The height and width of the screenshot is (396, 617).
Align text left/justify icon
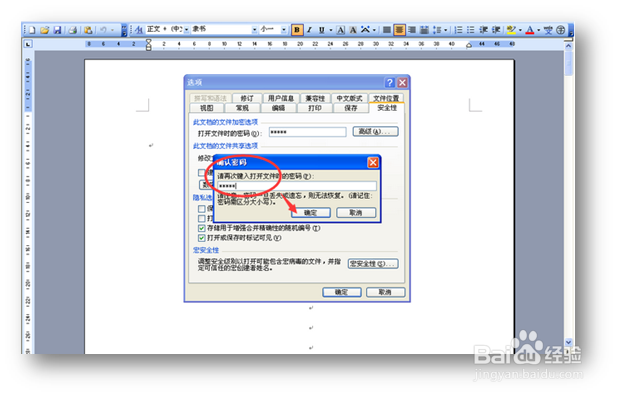(387, 30)
